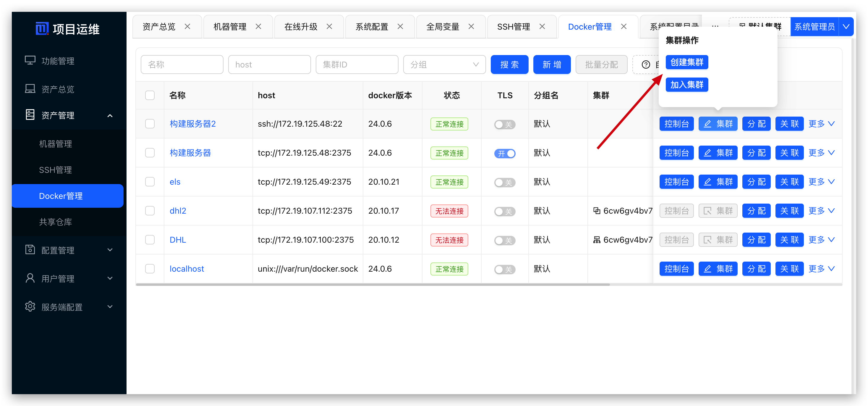Screen dimensions: 868x406
Task: Click the 创建集群 button in the popover
Action: pyautogui.click(x=686, y=62)
